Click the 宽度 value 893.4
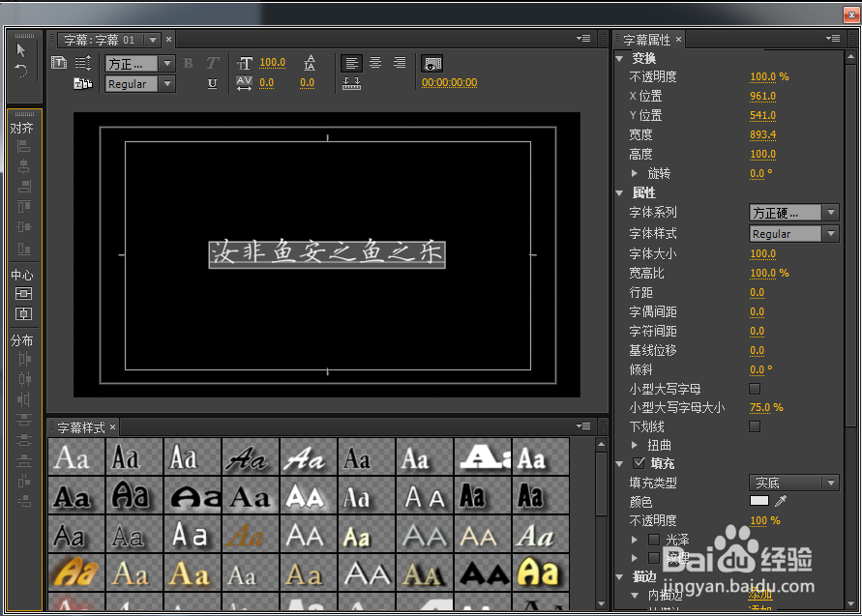Image resolution: width=862 pixels, height=616 pixels. coord(763,134)
